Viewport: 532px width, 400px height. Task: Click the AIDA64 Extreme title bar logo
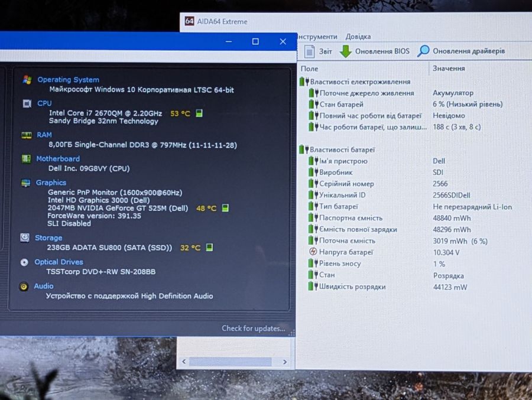189,21
